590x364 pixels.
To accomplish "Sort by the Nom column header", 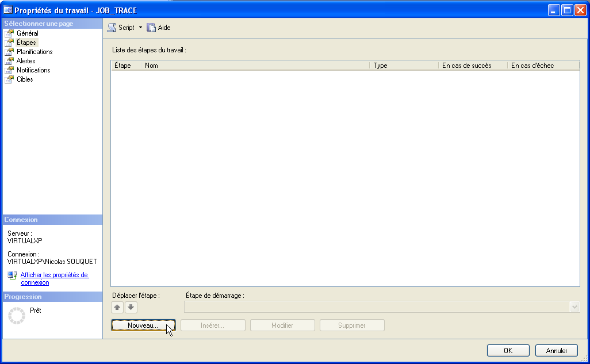I will tap(255, 66).
